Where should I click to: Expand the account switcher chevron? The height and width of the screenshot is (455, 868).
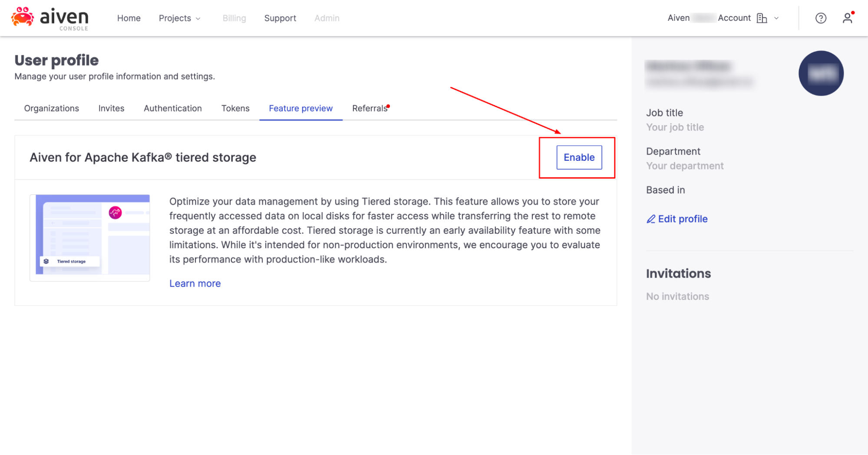coord(776,18)
